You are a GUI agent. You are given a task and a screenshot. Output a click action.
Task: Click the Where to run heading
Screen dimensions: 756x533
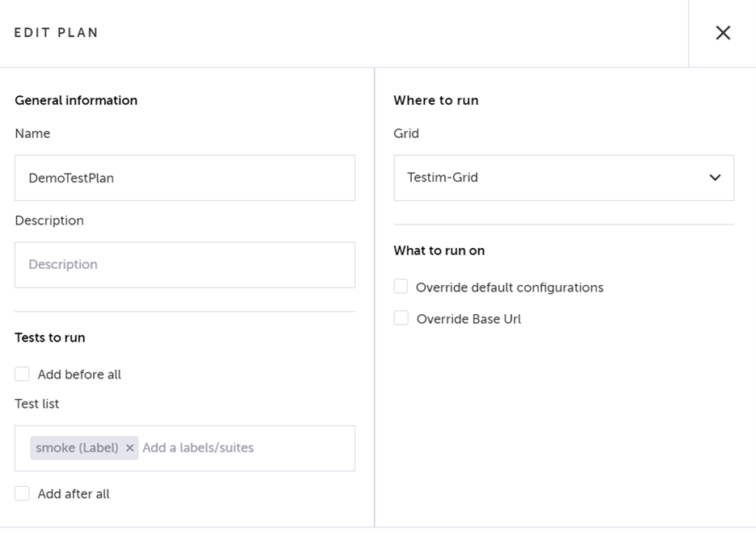(436, 100)
